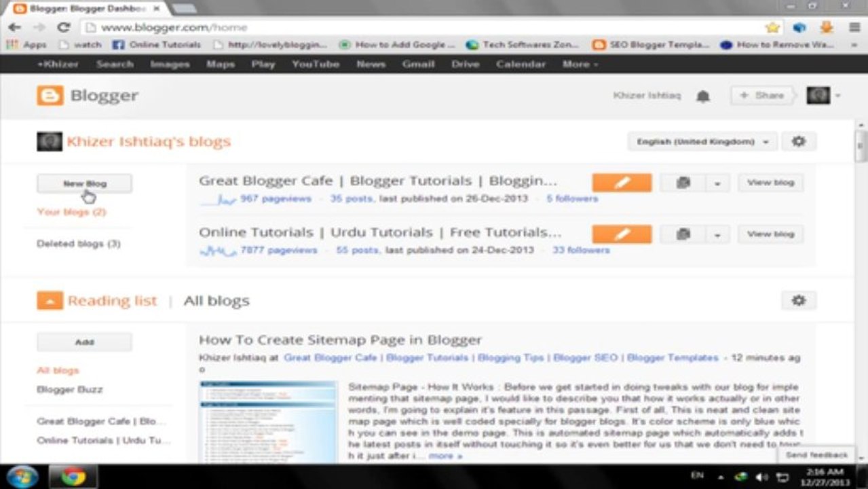Reload the page
868x489 pixels.
click(64, 27)
